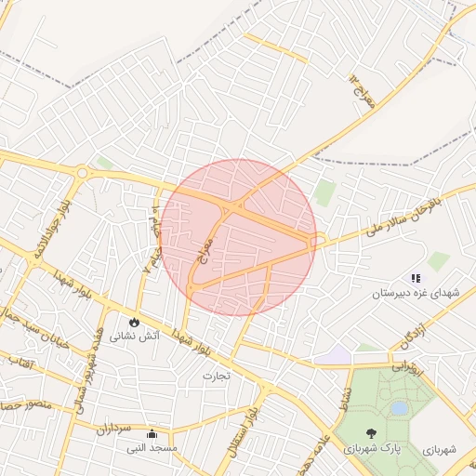Click the roundabout on بلوار جوادالائمه road
Screen dimensions: 476x476
(82, 173)
